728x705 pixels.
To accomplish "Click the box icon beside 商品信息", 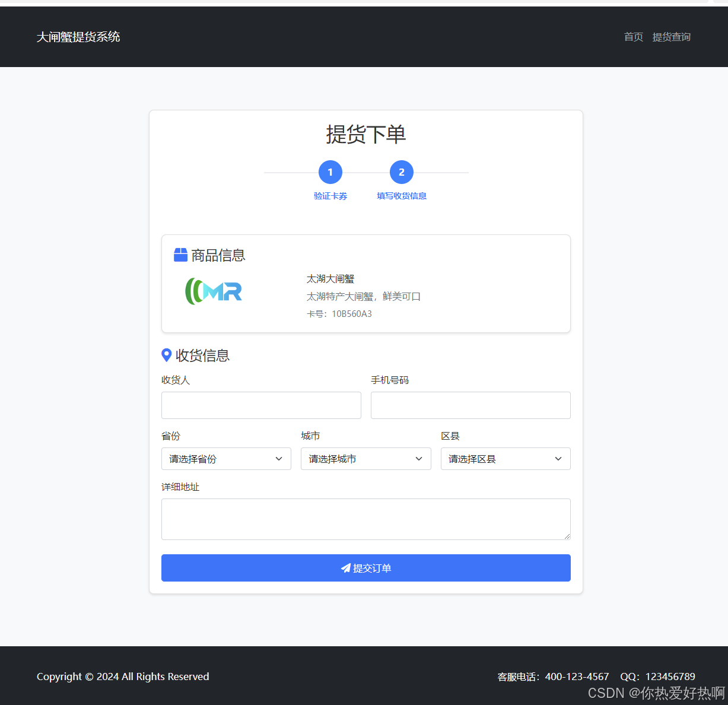I will [180, 255].
